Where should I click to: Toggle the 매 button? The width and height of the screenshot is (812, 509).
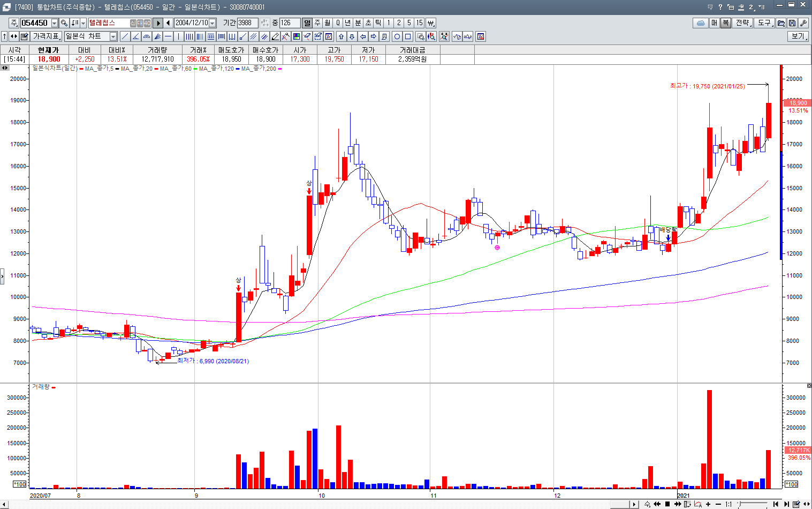pos(715,23)
